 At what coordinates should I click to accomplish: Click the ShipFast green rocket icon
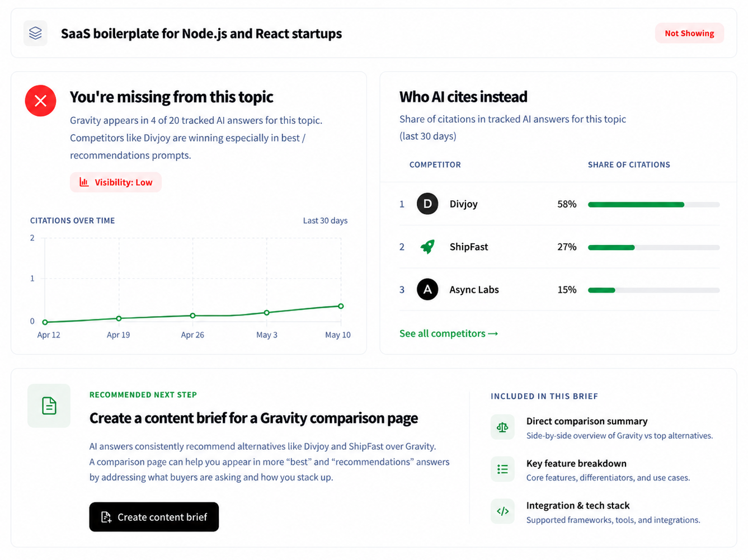427,247
